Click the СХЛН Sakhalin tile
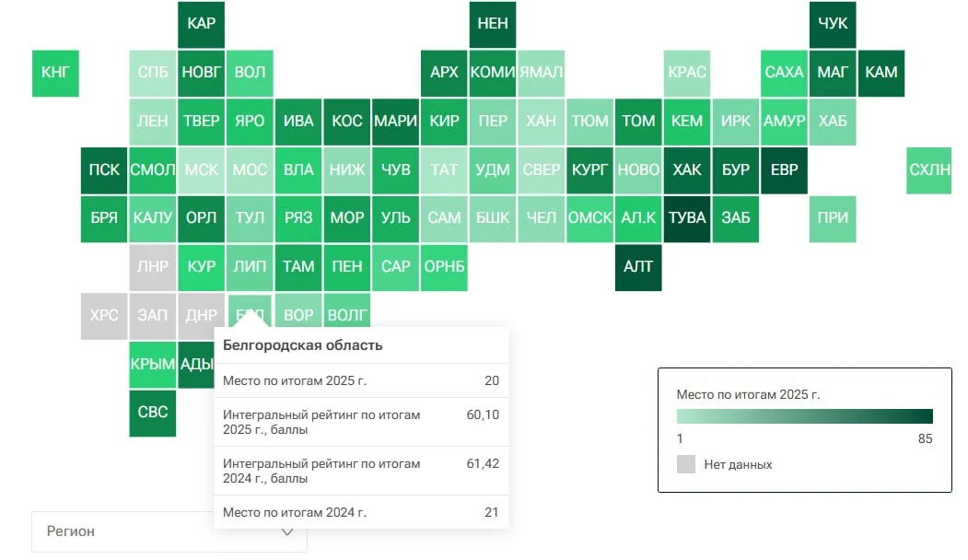Screen dimensions: 968x560 [x=929, y=169]
